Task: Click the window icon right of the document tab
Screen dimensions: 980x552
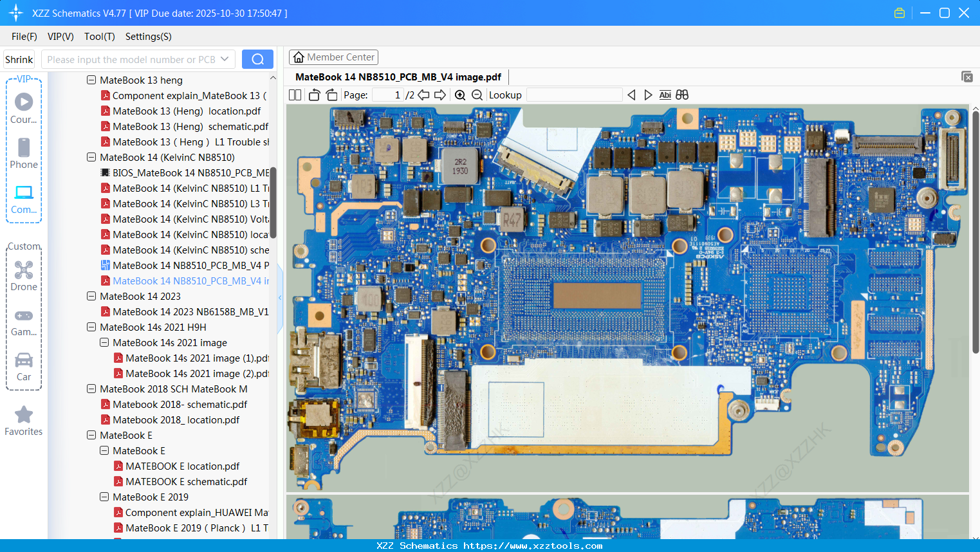Action: click(x=967, y=77)
